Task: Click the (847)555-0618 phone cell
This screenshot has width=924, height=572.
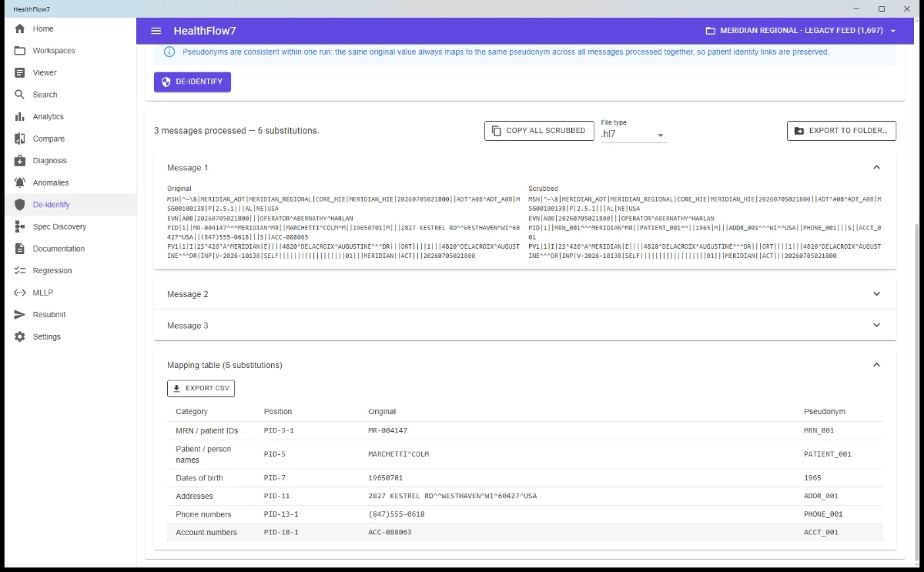Action: (397, 514)
